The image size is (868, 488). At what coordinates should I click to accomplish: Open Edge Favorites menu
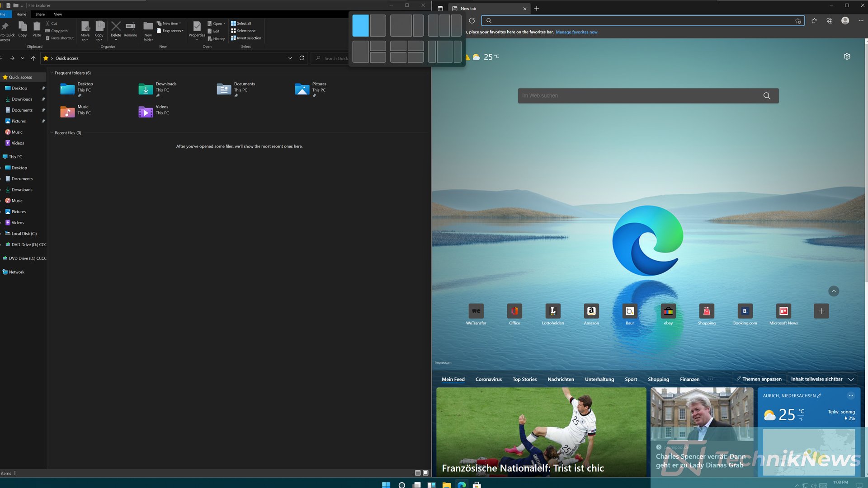coord(814,21)
